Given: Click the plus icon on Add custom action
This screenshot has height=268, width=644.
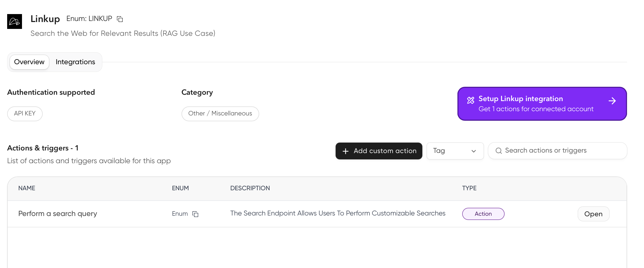Looking at the screenshot, I should (345, 151).
